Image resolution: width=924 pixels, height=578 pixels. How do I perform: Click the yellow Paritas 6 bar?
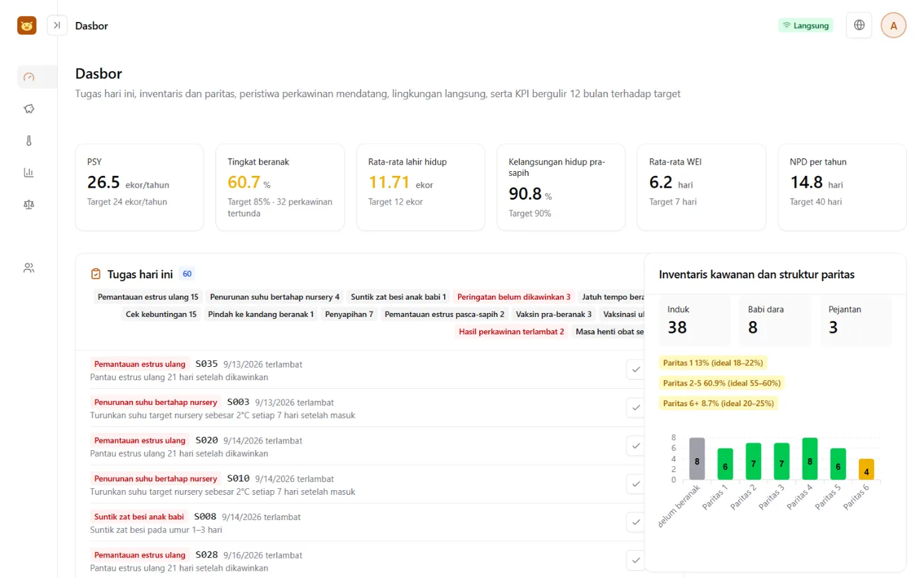866,469
